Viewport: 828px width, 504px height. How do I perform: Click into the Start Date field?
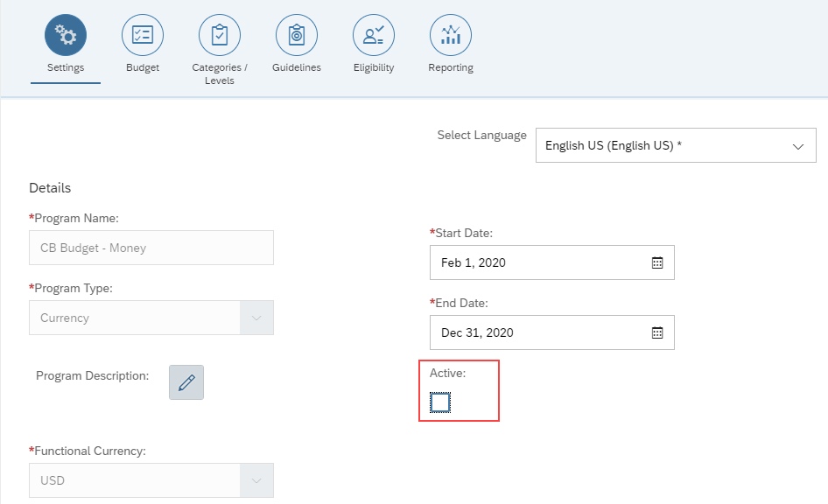[x=552, y=262]
